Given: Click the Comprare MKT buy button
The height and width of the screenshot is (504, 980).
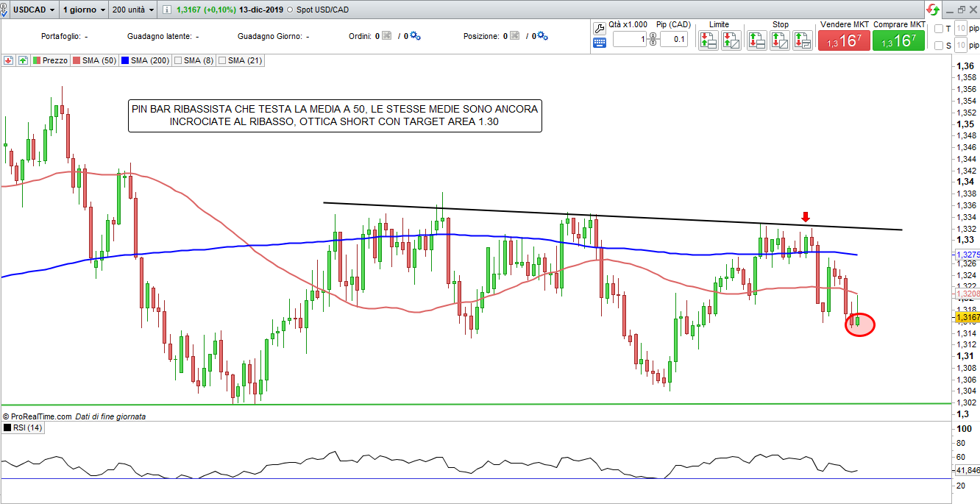Looking at the screenshot, I should [x=898, y=41].
